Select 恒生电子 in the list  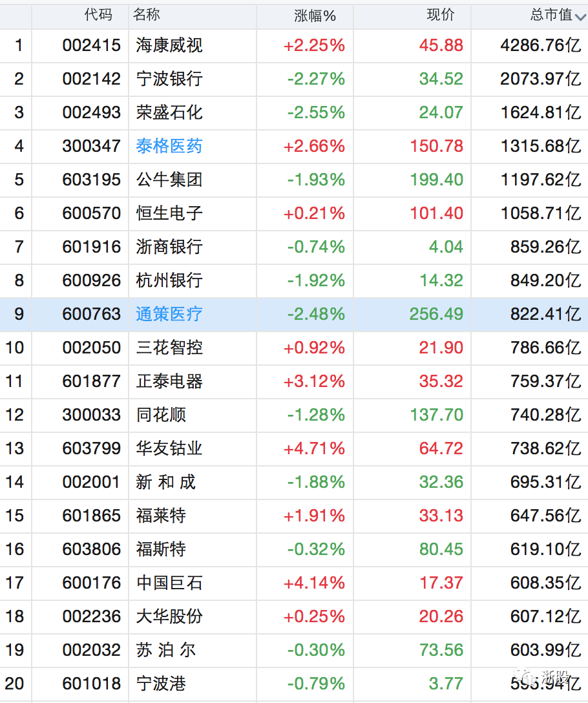[169, 213]
